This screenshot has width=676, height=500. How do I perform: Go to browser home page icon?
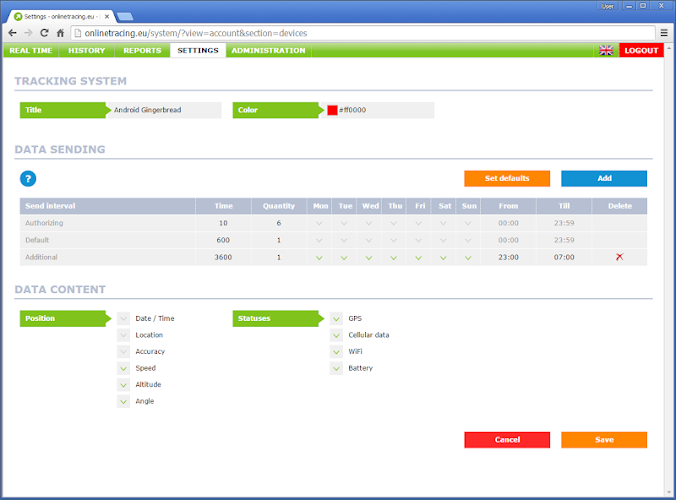tap(62, 32)
